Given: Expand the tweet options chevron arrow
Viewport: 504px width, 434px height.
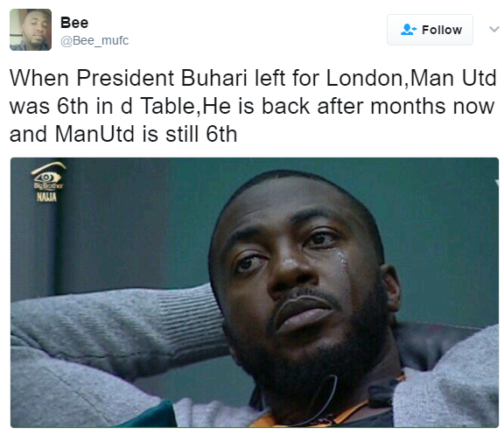Looking at the screenshot, I should 494,30.
